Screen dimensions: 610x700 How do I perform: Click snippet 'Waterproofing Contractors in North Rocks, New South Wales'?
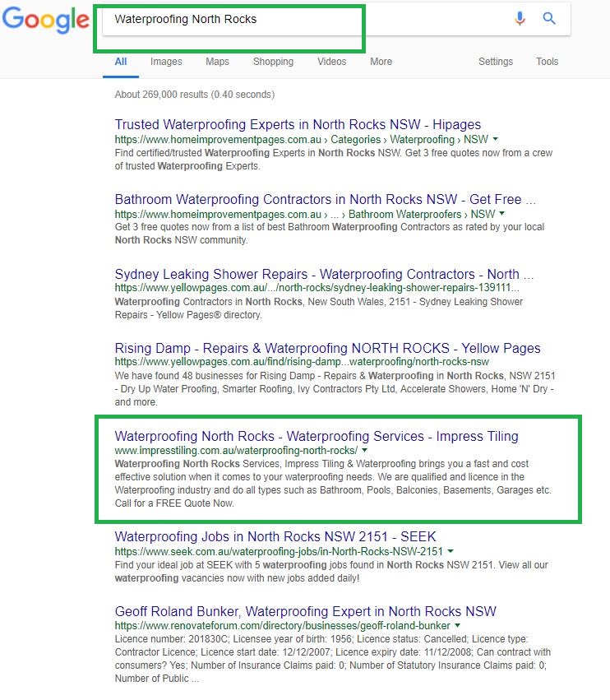[x=319, y=308]
